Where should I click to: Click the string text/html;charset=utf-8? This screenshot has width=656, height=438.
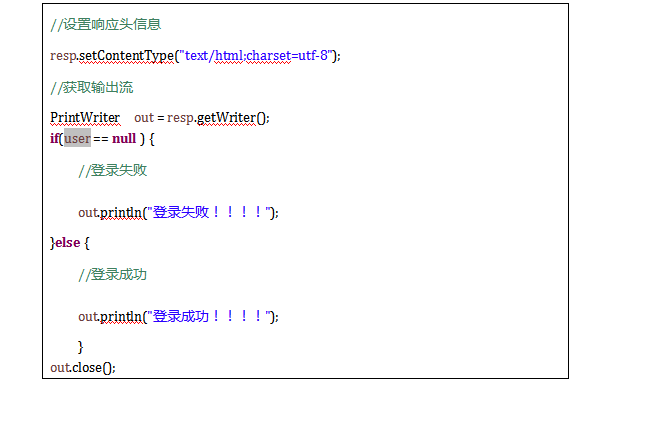256,55
